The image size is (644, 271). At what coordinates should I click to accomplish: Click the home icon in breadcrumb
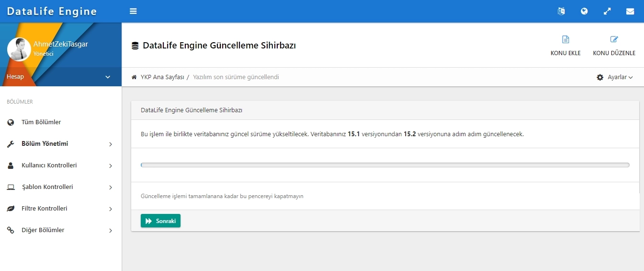(134, 77)
